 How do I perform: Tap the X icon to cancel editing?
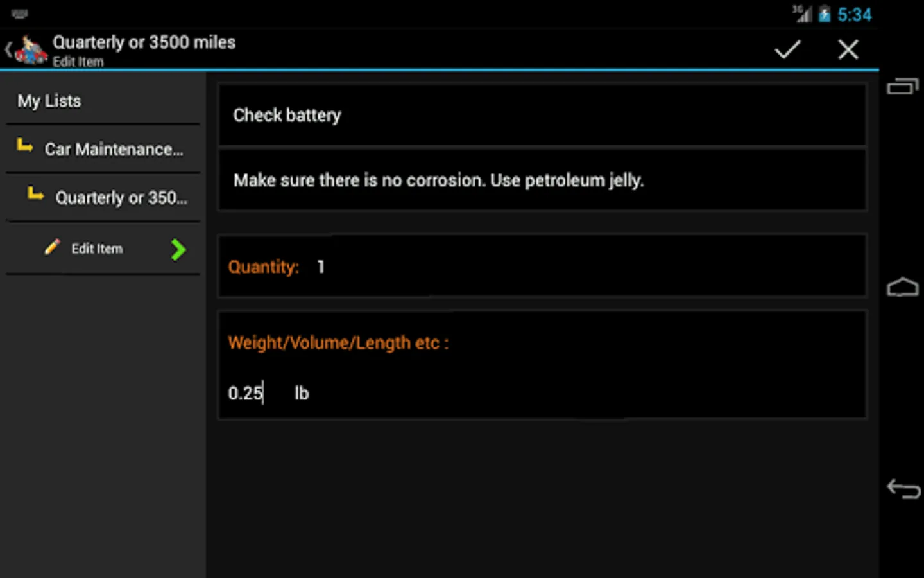[848, 49]
